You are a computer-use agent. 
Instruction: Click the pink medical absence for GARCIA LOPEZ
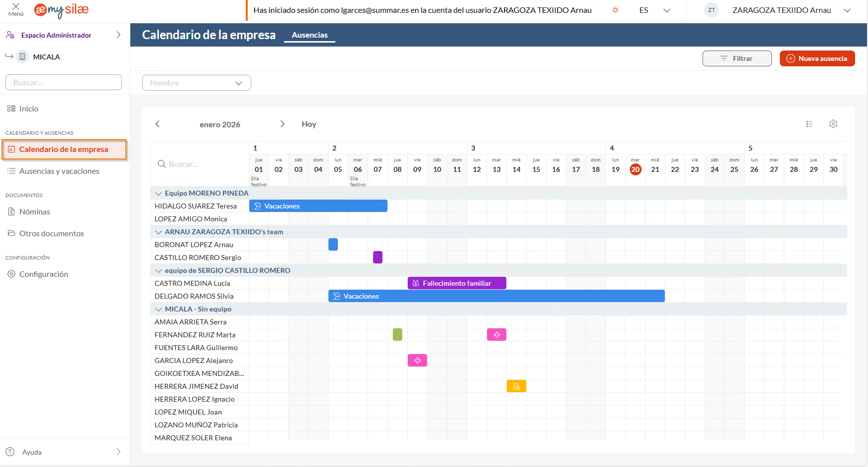(417, 361)
